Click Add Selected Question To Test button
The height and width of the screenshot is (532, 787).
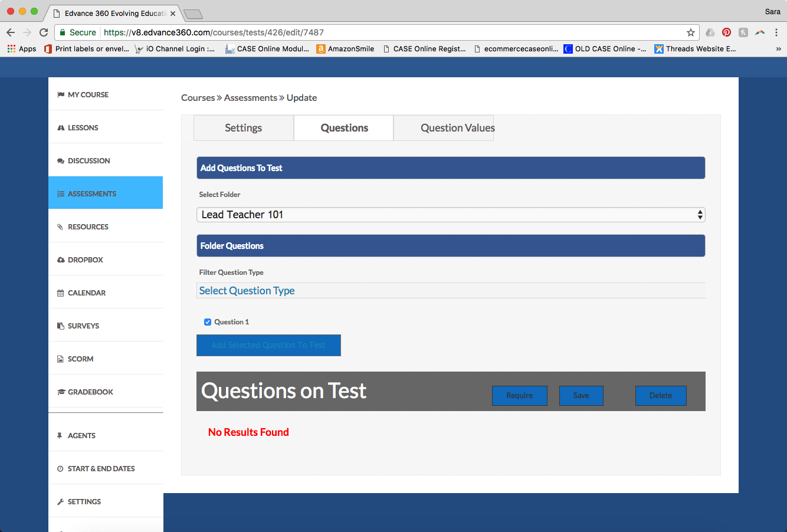tap(268, 345)
